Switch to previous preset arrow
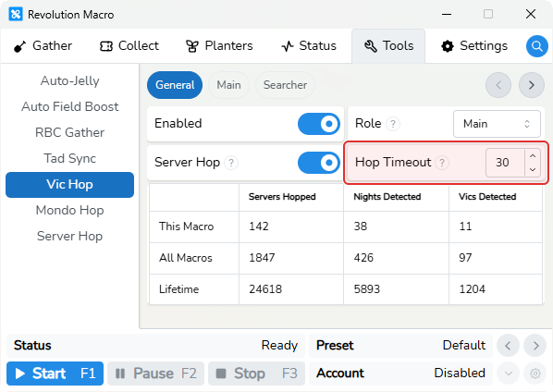The image size is (553, 392). pos(508,346)
